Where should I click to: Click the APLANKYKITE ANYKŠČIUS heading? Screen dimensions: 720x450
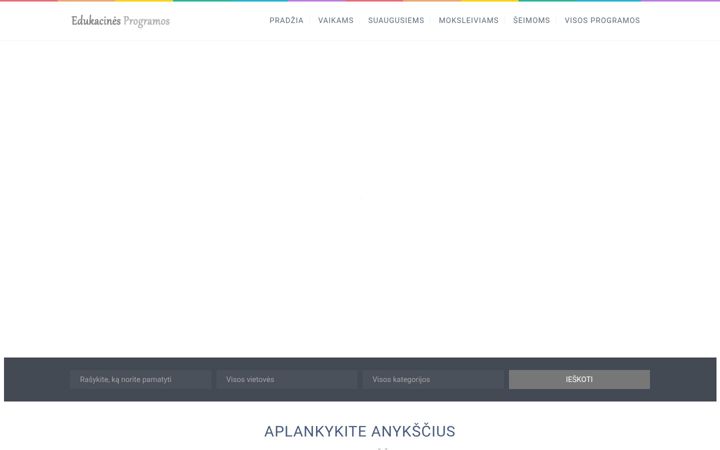(360, 431)
